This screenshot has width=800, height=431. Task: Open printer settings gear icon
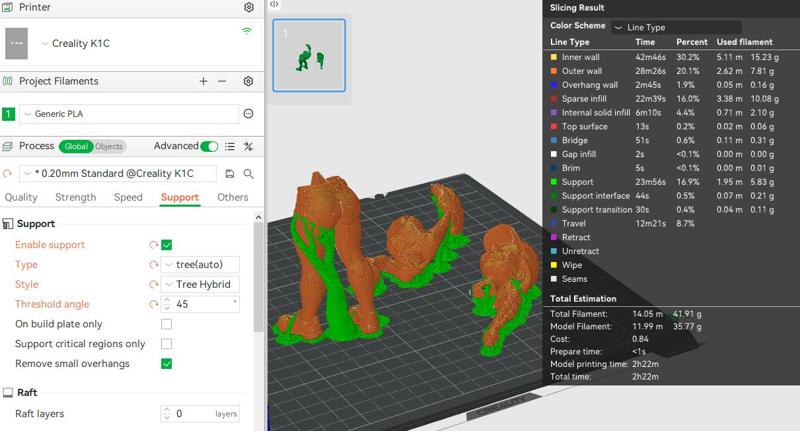pyautogui.click(x=248, y=7)
